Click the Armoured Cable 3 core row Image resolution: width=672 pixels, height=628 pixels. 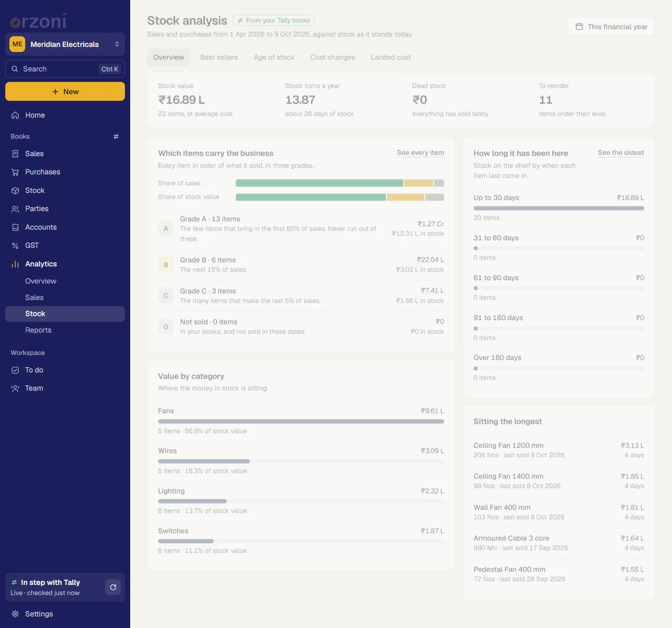(x=559, y=543)
